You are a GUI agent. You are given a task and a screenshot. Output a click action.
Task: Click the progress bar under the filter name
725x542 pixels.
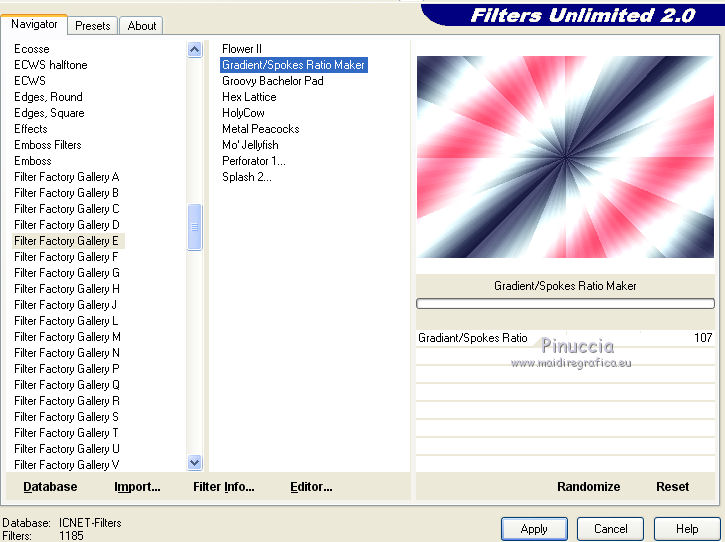tap(565, 303)
